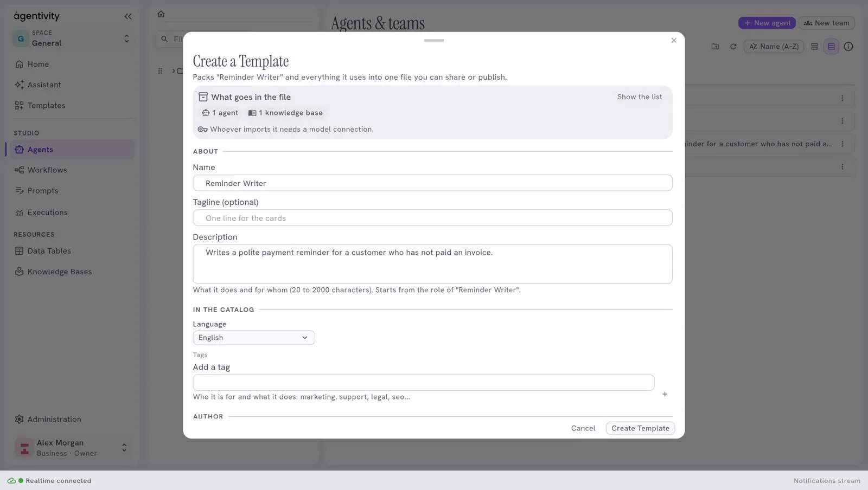The image size is (868, 490).
Task: Open the Name (A-Z) sort dropdown
Action: (x=774, y=47)
